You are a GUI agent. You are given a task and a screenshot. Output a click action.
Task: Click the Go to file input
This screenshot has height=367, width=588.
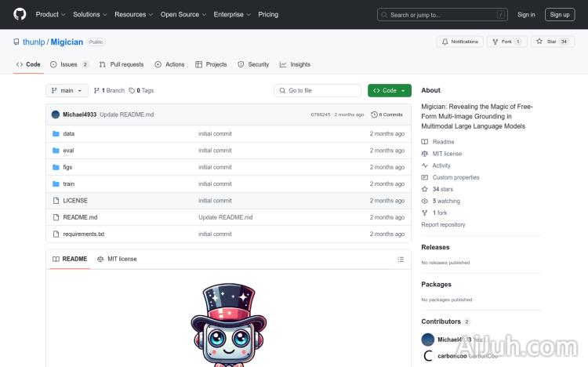(318, 91)
